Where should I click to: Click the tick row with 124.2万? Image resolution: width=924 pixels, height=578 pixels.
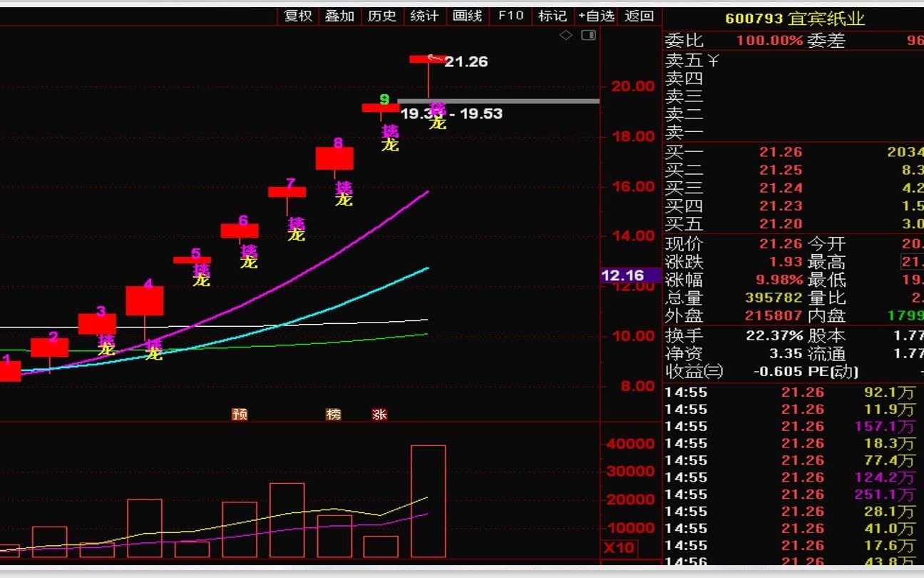(794, 477)
